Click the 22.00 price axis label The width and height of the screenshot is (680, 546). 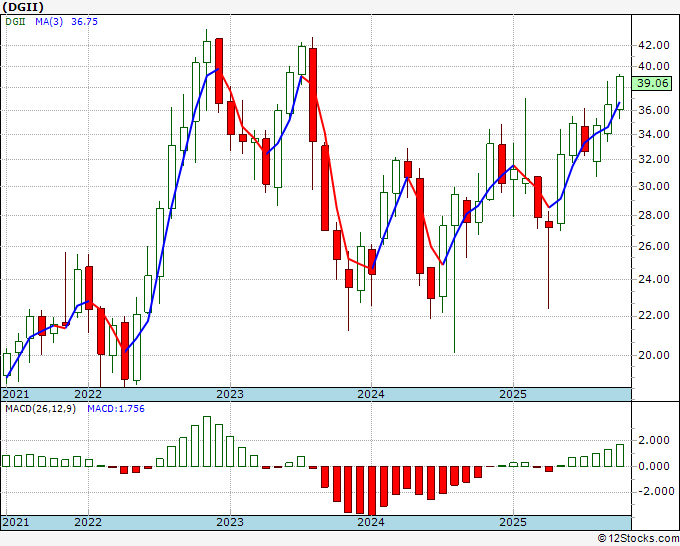pyautogui.click(x=653, y=315)
